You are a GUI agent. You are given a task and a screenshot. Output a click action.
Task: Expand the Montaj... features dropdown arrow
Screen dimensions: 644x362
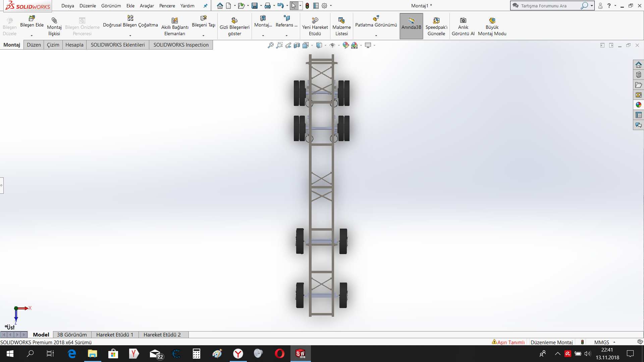coord(263,36)
